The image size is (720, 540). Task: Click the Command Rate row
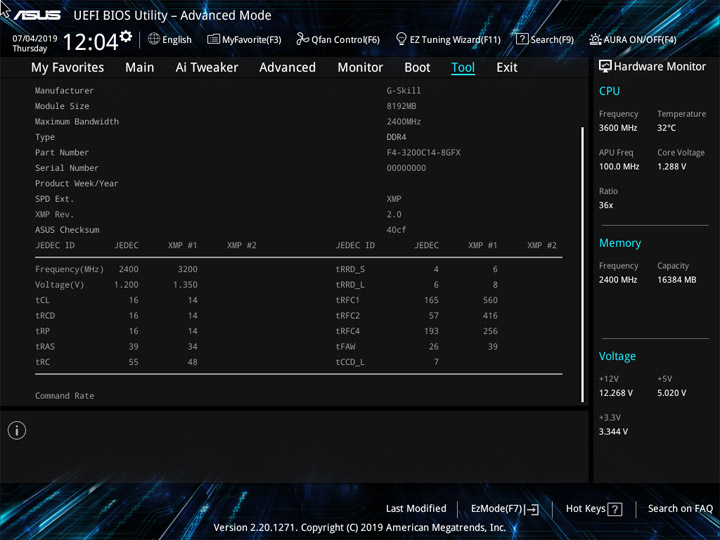pos(65,396)
